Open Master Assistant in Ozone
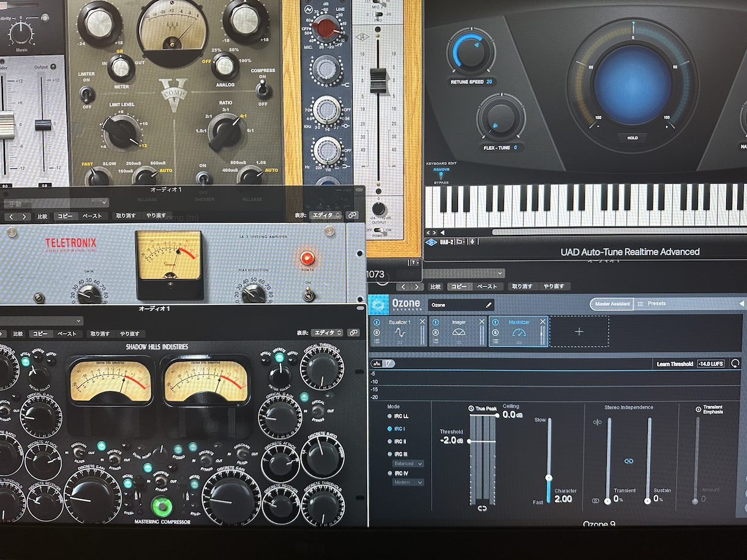Screen dimensions: 747x560 click(x=612, y=304)
